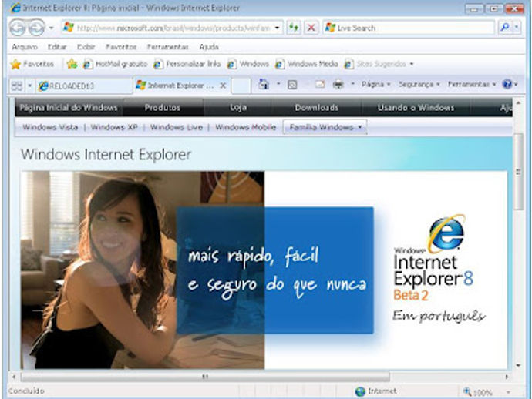Viewport: 532px width, 399px height.
Task: Expand the address bar history dropdown
Action: pyautogui.click(x=278, y=28)
